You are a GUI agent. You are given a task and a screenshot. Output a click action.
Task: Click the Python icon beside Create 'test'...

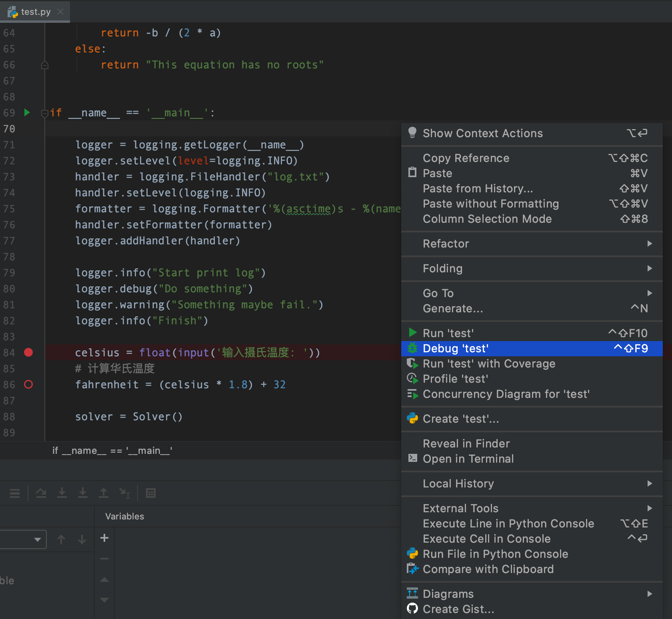click(x=412, y=418)
